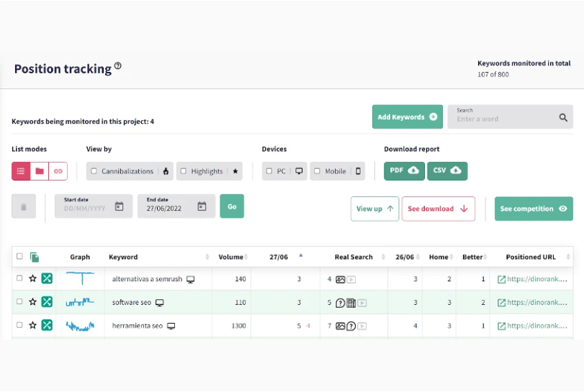Image resolution: width=584 pixels, height=392 pixels.
Task: Select the alternativas a semrush row checkbox
Action: click(x=19, y=278)
